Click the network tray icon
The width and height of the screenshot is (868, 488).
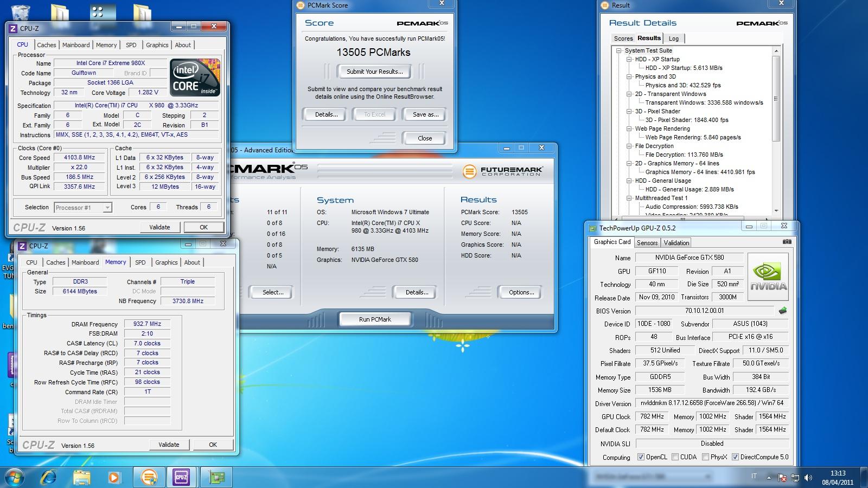[x=795, y=478]
